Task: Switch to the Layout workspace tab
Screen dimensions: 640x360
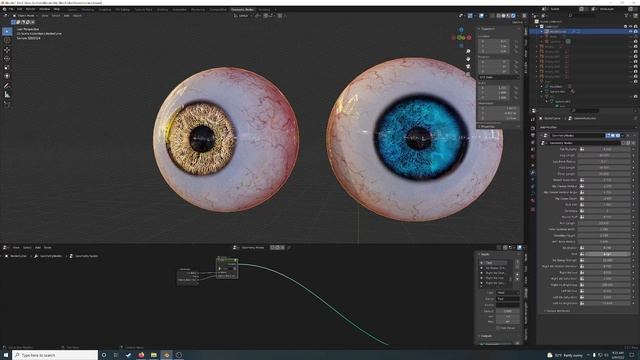Action: 72,9
